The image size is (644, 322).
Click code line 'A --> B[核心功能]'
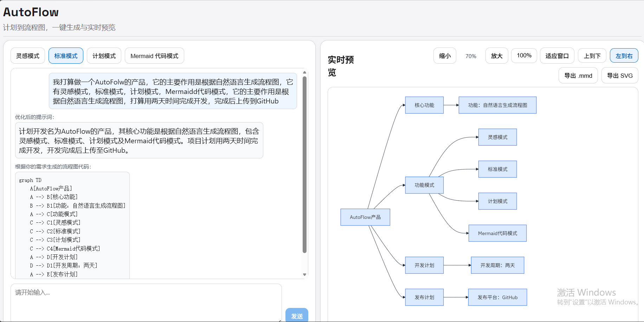pyautogui.click(x=54, y=197)
